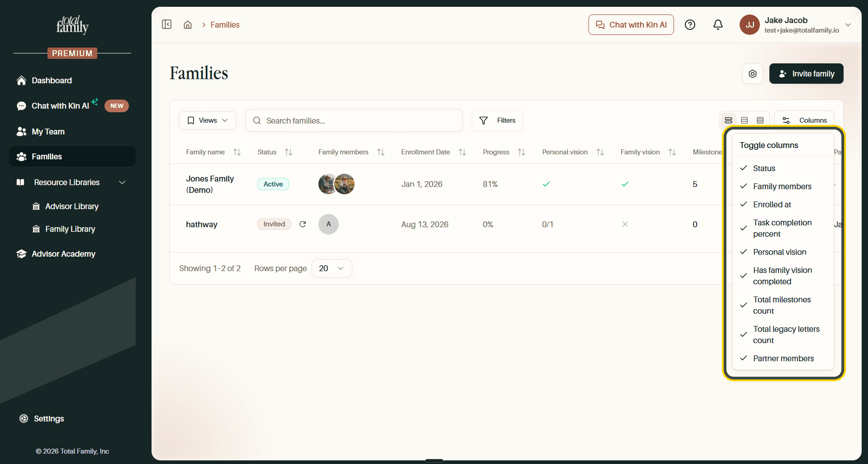Sort by Family members column
868x464 pixels.
point(381,152)
